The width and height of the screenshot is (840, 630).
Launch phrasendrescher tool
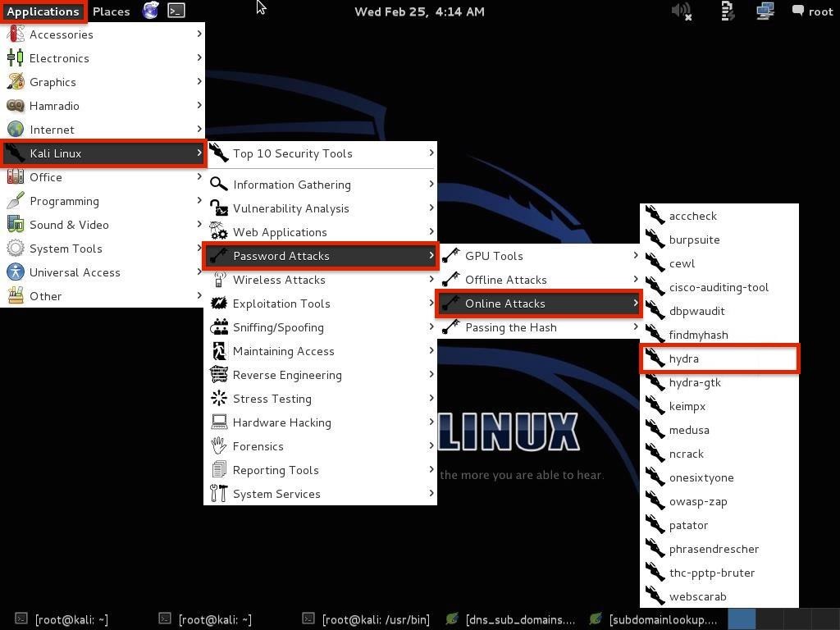click(719, 549)
